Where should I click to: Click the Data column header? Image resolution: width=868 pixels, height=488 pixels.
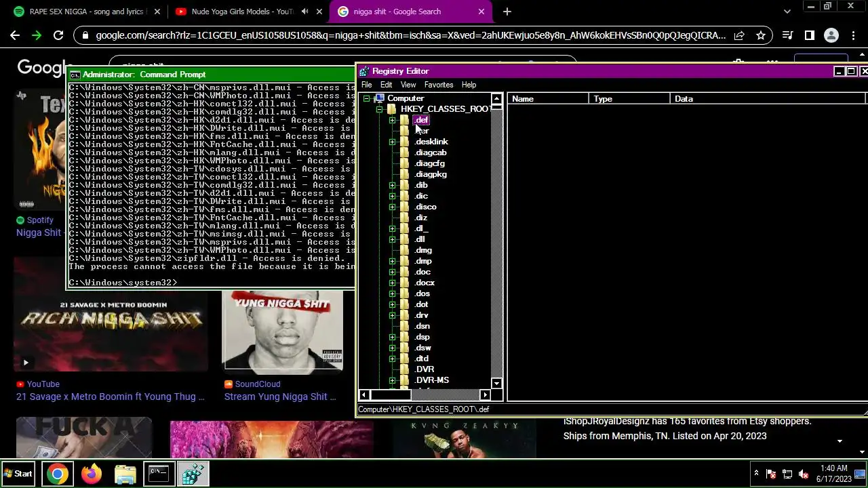coord(768,99)
